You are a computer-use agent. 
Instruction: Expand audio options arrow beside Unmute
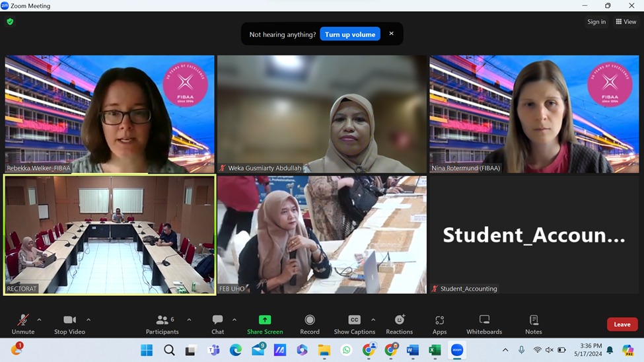[39, 320]
